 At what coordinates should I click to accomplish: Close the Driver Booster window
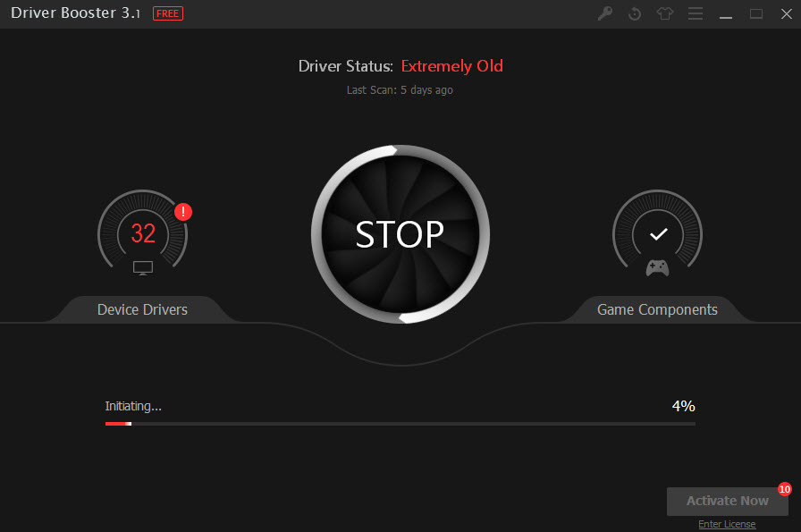coord(786,13)
